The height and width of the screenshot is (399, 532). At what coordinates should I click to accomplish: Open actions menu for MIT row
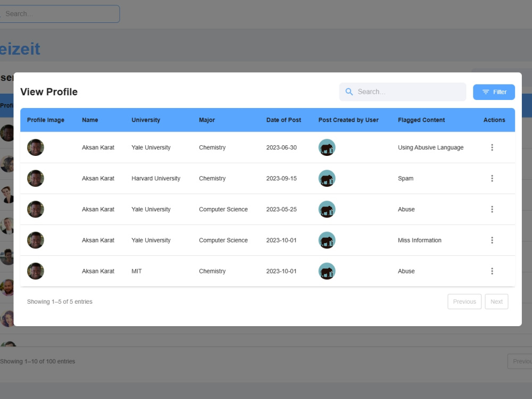[492, 271]
